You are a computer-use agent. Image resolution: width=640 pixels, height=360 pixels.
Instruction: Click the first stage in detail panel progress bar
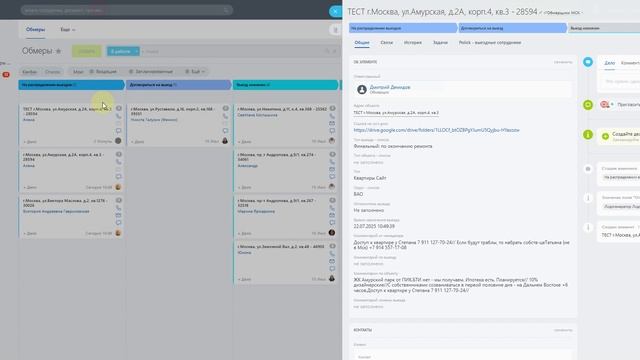(x=403, y=28)
